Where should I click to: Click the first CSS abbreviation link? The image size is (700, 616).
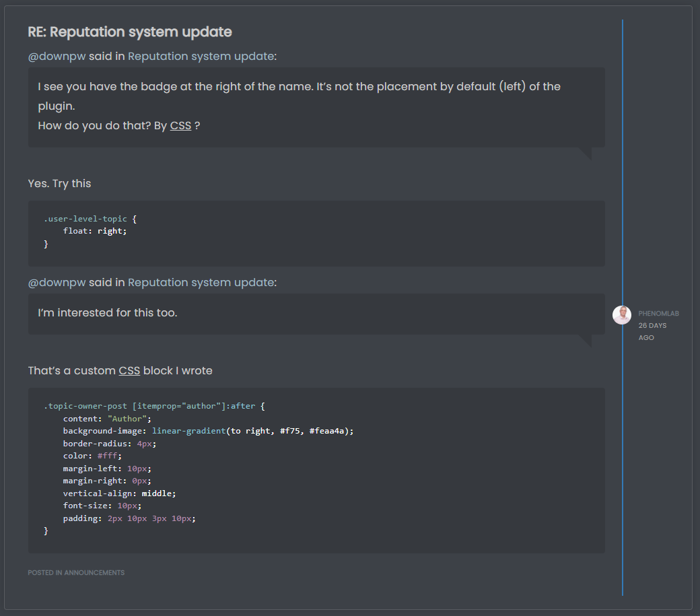[x=180, y=126]
